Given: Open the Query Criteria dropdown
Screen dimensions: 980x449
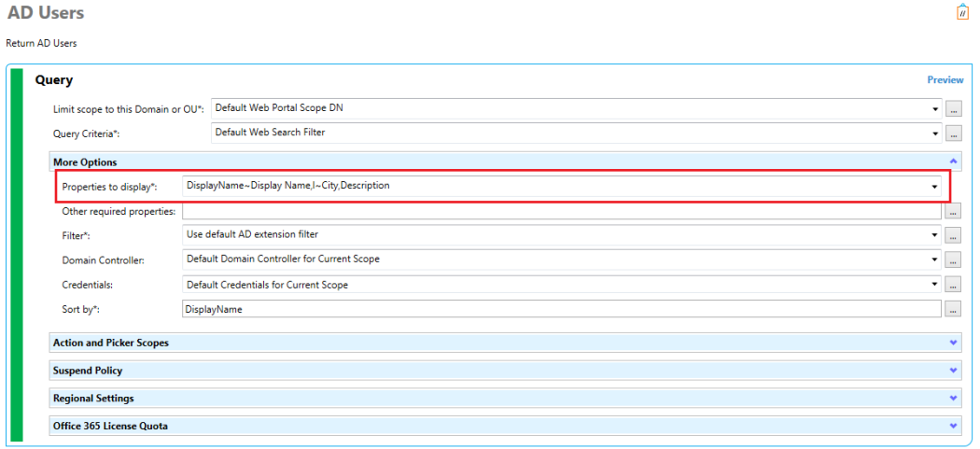Looking at the screenshot, I should coord(935,133).
